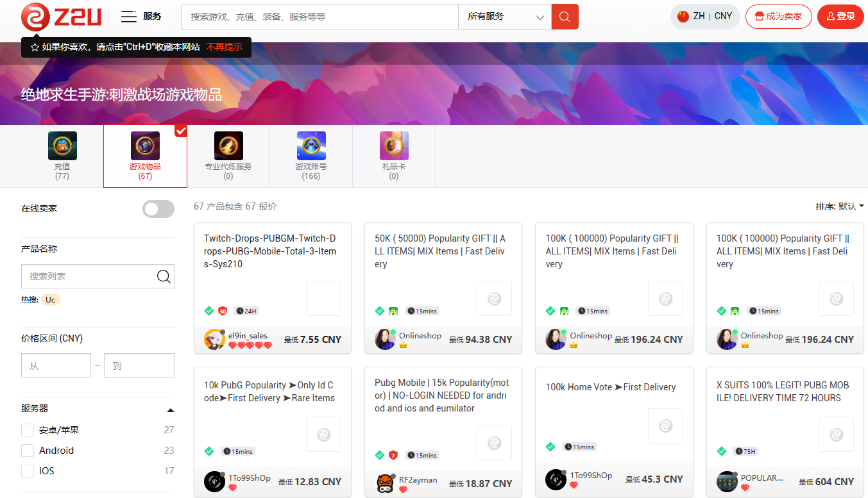Check the 安卓/苹果 server checkbox
This screenshot has height=498, width=868.
pos(28,430)
